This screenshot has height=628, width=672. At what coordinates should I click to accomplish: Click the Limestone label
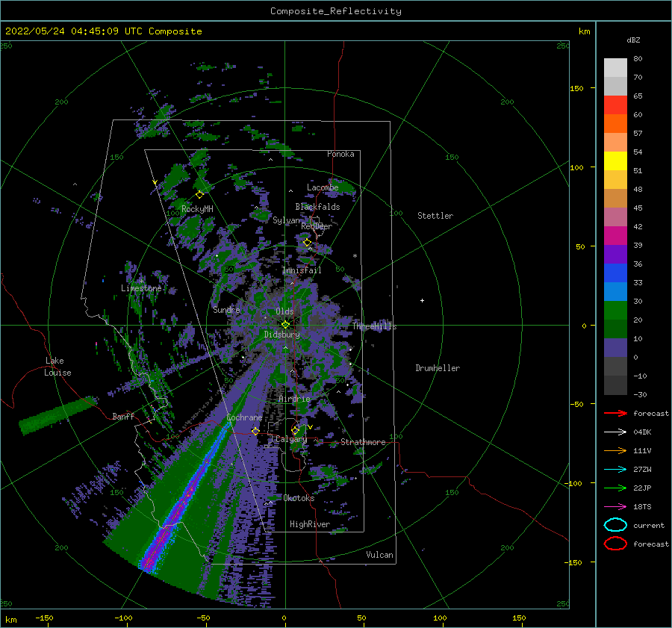coord(141,288)
